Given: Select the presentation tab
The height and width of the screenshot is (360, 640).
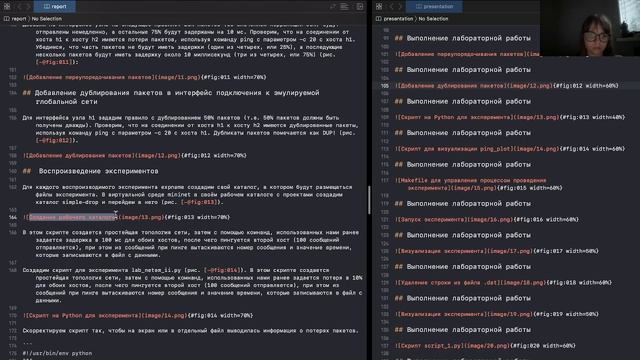Looking at the screenshot, I should (434, 6).
